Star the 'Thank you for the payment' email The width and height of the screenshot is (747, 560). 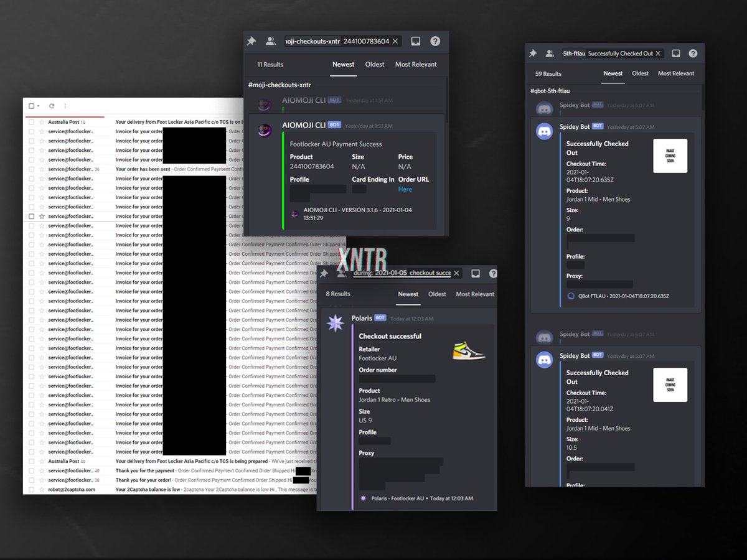pyautogui.click(x=41, y=471)
